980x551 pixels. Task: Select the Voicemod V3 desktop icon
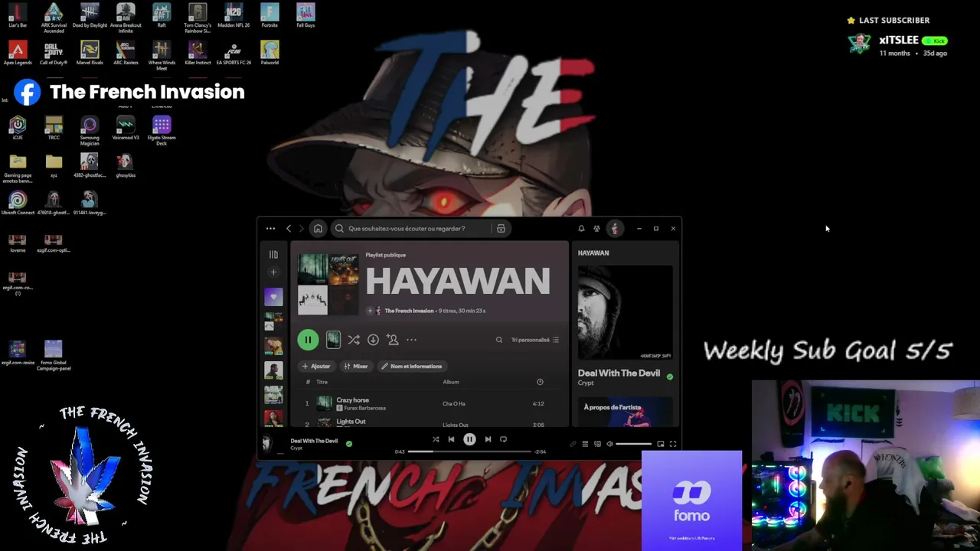coord(126,128)
